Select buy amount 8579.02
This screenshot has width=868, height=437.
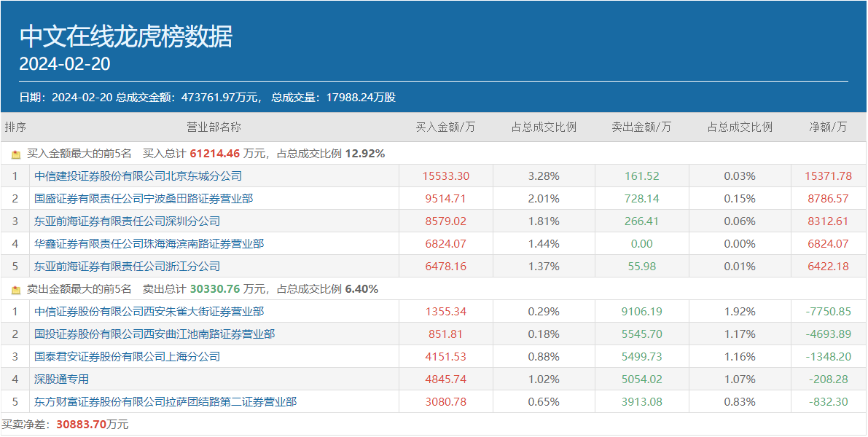pyautogui.click(x=445, y=221)
